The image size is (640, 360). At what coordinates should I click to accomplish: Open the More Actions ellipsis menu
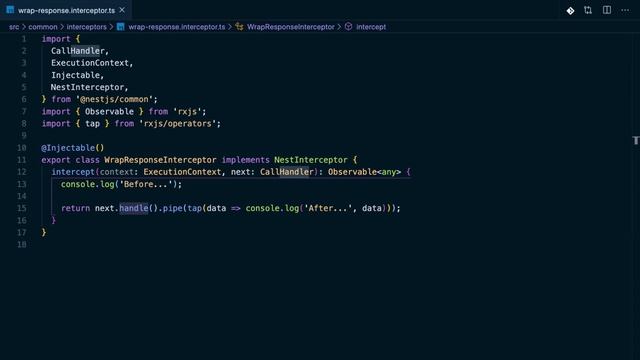point(625,10)
